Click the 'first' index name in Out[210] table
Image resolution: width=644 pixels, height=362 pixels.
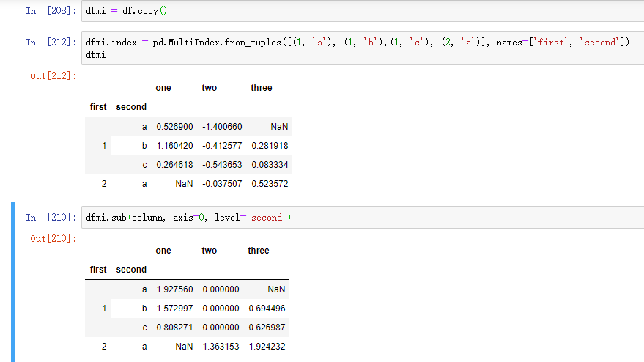(x=98, y=270)
